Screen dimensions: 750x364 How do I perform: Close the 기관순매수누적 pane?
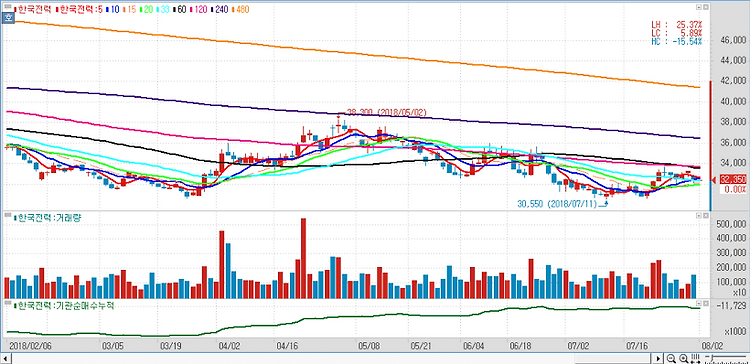[705, 304]
